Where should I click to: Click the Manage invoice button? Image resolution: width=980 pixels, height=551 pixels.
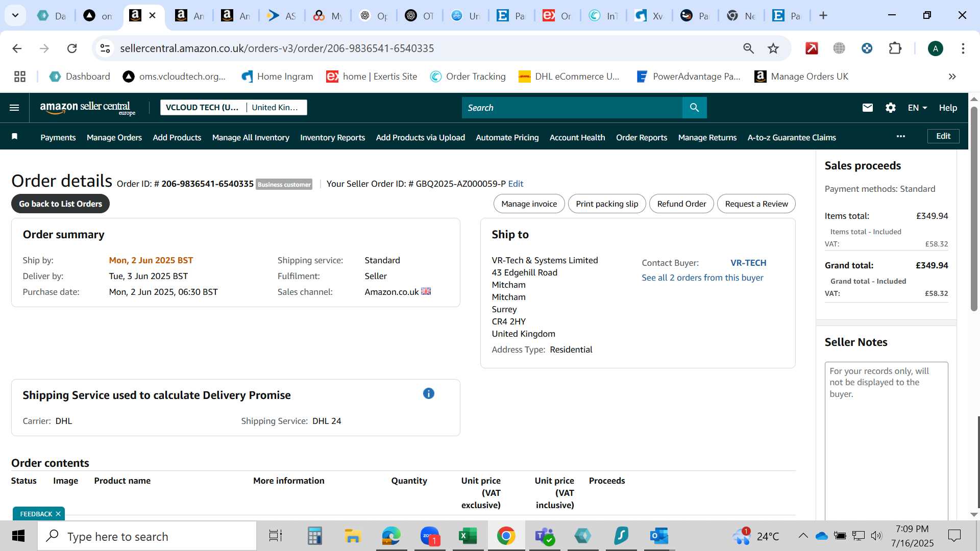point(529,204)
